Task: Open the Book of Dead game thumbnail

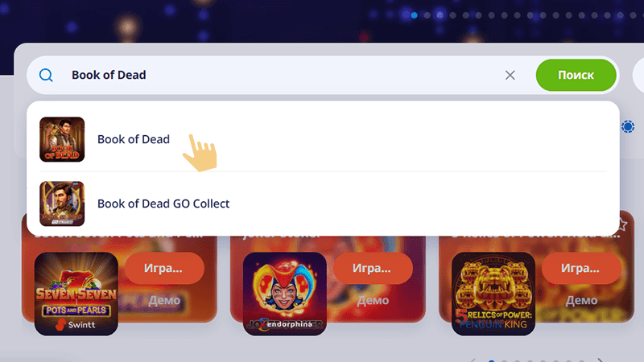Action: pos(62,139)
